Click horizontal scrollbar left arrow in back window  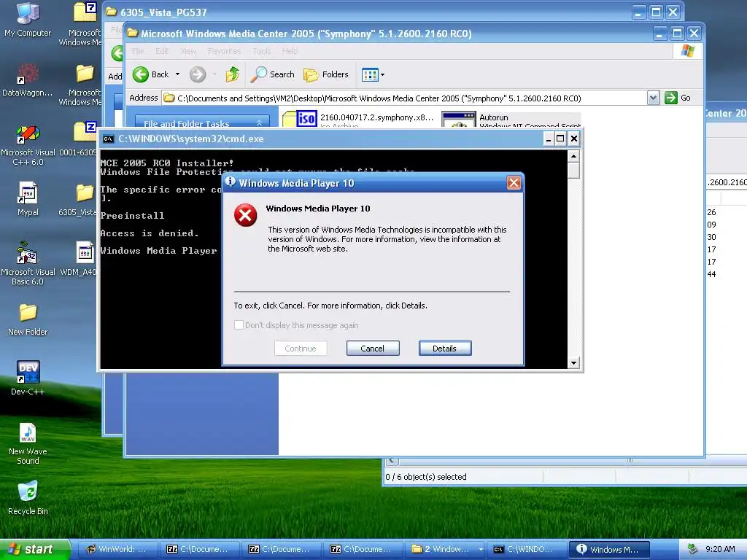point(391,461)
